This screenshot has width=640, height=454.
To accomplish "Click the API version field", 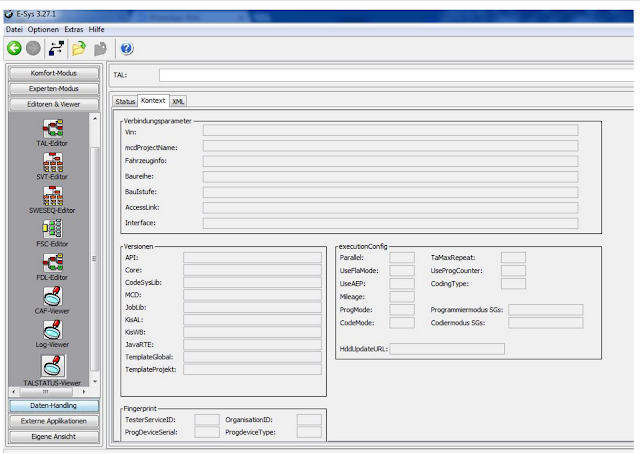I will 252,257.
